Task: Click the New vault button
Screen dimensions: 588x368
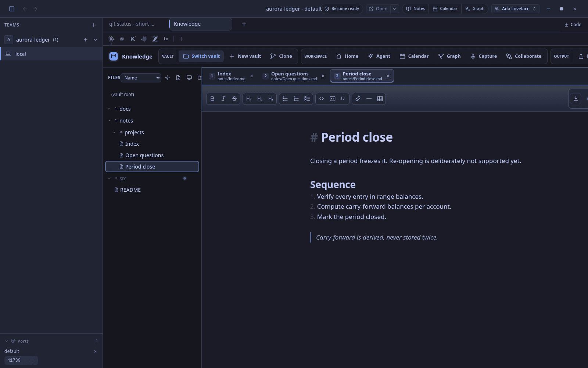Action: point(245,56)
